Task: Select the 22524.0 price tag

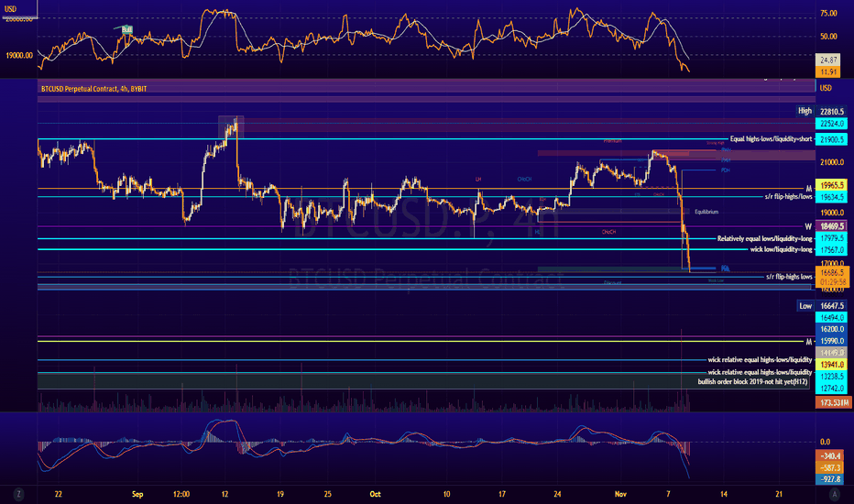Action: tap(832, 124)
